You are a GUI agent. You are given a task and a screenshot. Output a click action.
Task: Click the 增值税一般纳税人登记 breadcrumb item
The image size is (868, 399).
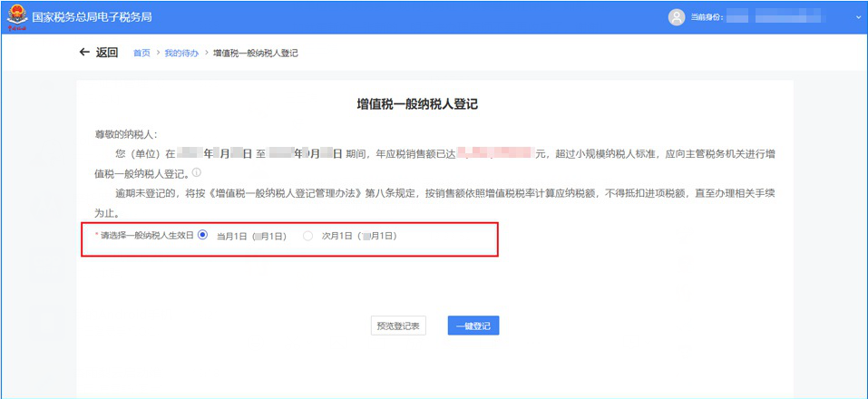(255, 54)
